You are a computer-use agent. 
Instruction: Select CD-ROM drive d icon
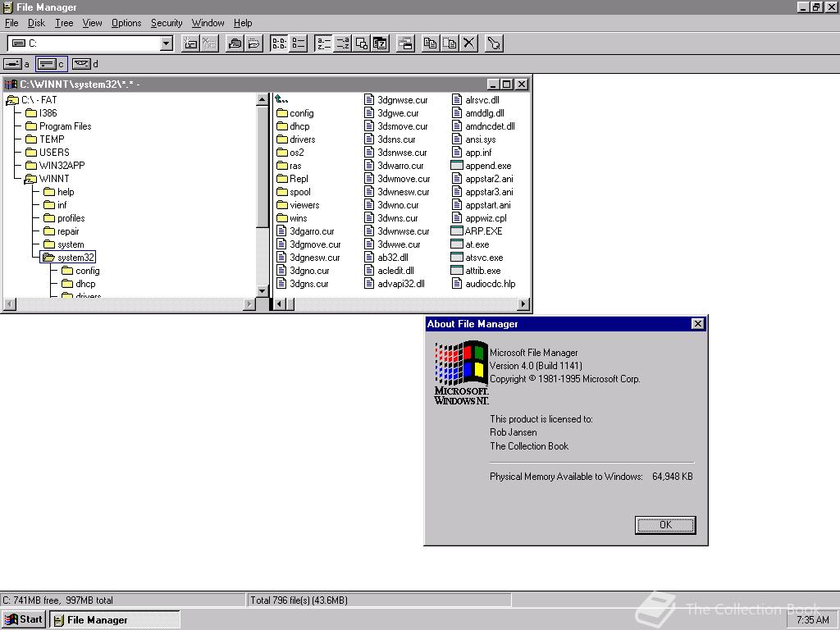coord(85,64)
